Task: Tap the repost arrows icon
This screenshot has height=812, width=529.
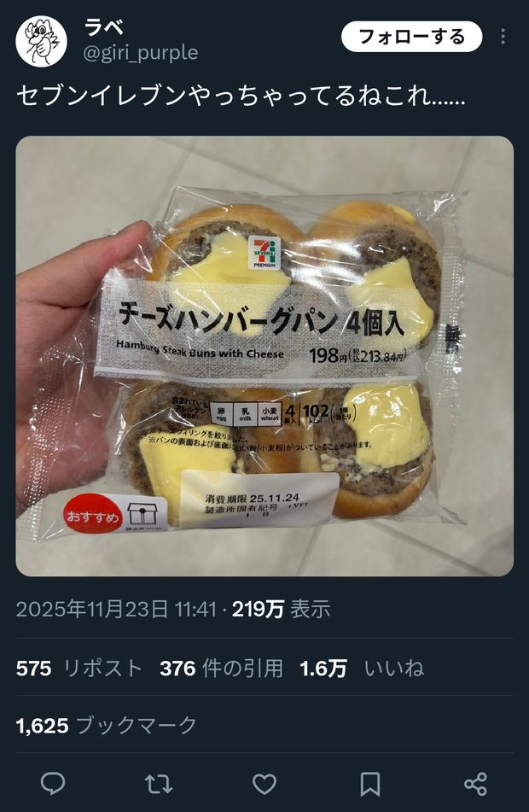Action: click(159, 784)
